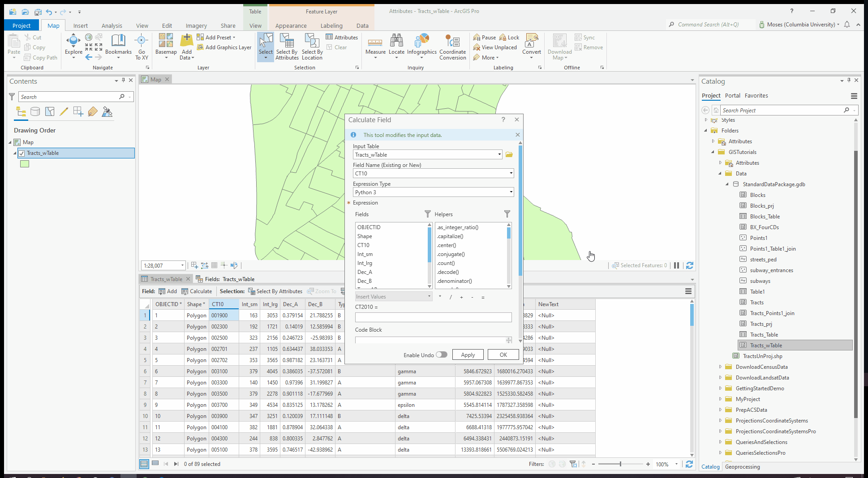Open Coordinate Conversion
Screen dimensions: 868x478
point(452,47)
